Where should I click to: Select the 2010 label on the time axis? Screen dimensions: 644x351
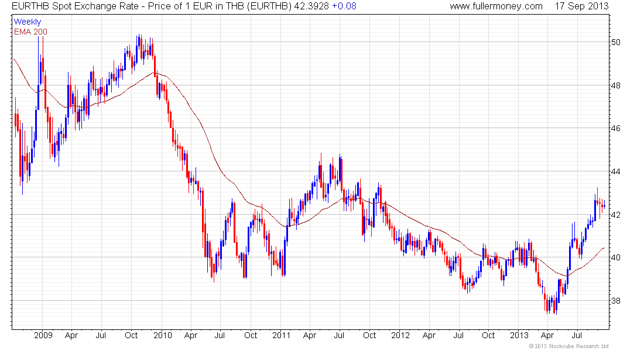162,336
